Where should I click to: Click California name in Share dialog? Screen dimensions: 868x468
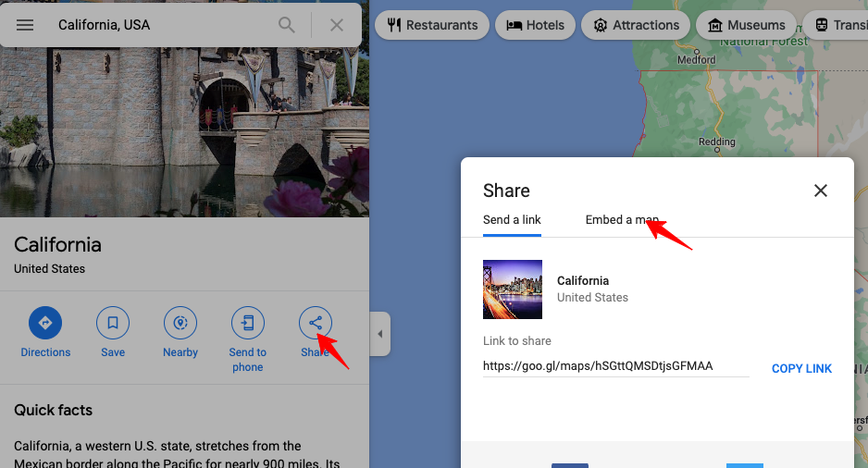click(583, 281)
